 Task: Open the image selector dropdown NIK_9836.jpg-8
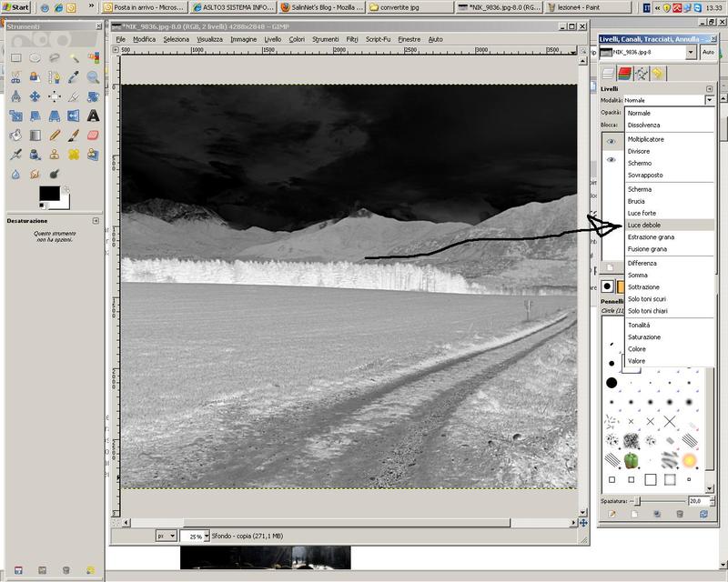692,53
